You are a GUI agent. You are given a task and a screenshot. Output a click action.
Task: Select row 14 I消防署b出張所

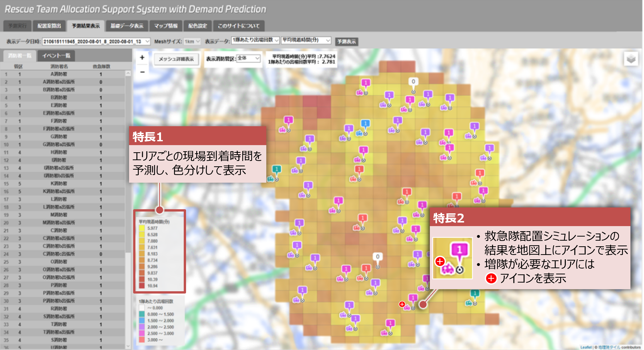(x=63, y=176)
